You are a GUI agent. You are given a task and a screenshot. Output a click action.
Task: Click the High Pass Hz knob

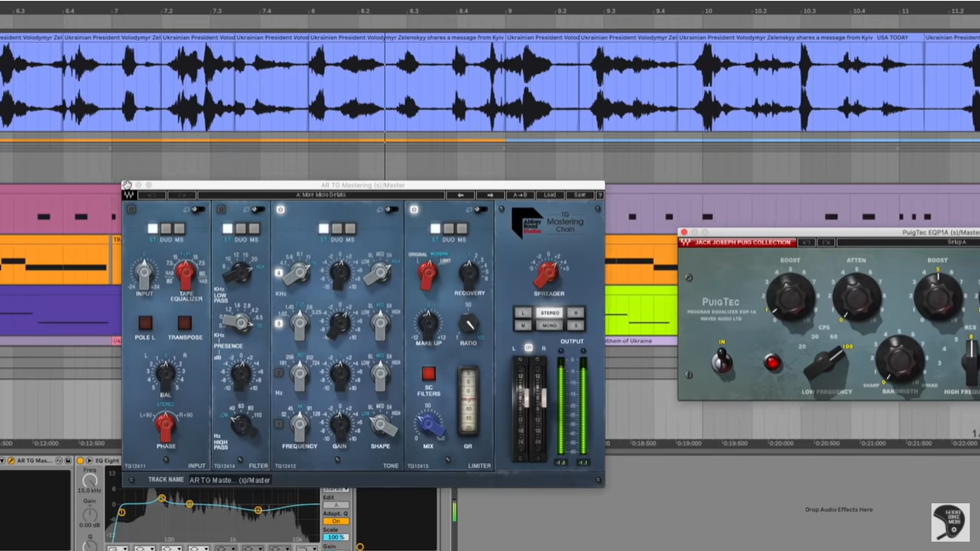(241, 426)
